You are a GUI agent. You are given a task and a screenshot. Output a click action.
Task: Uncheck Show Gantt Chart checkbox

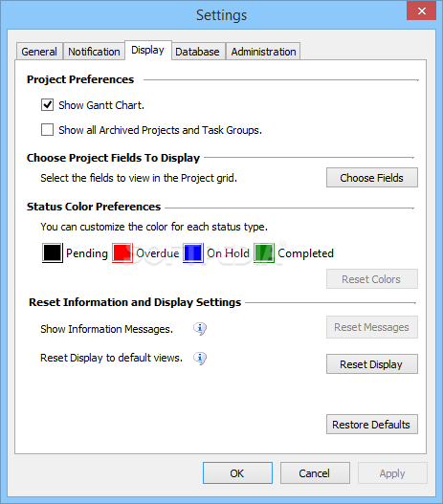pos(47,105)
